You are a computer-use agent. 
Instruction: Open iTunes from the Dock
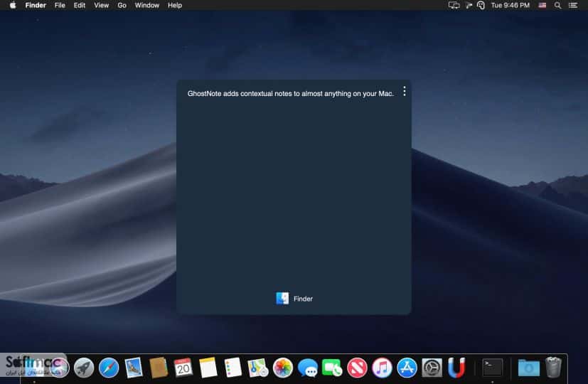click(x=382, y=367)
